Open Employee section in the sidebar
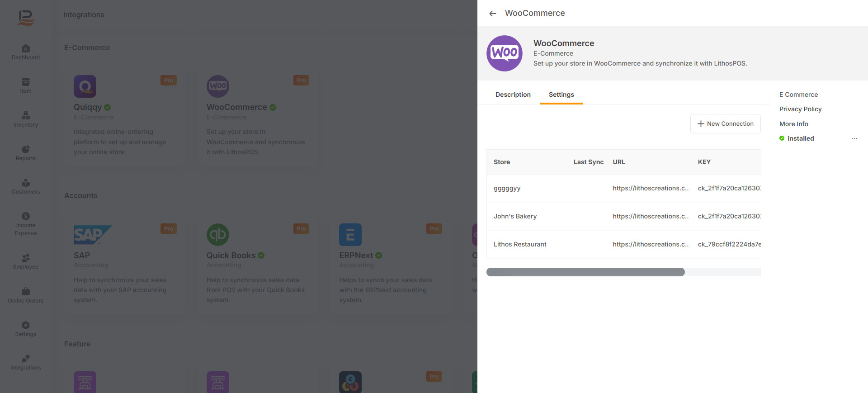The width and height of the screenshot is (868, 393). (x=26, y=261)
